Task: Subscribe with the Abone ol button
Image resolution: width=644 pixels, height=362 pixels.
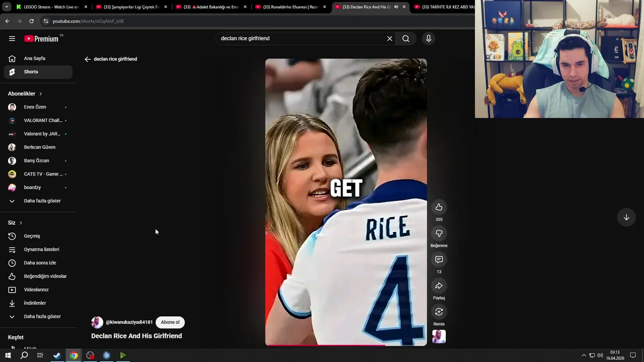Action: click(x=170, y=322)
